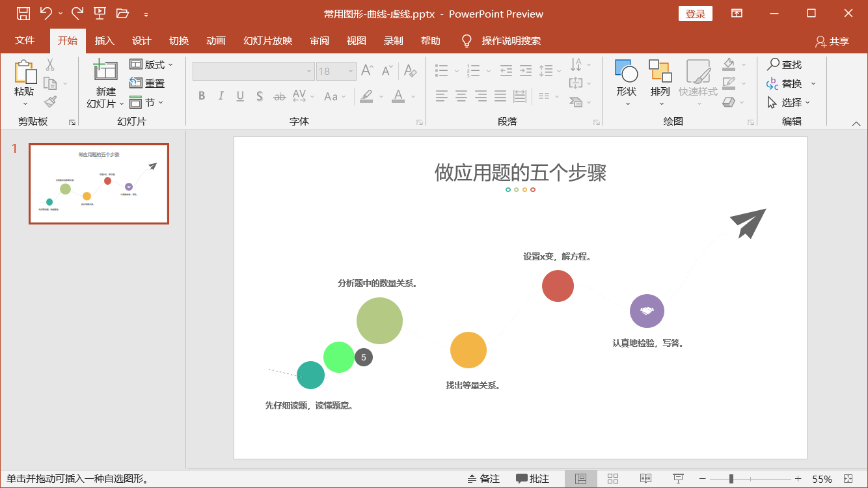Click the text highlight color button

[366, 96]
